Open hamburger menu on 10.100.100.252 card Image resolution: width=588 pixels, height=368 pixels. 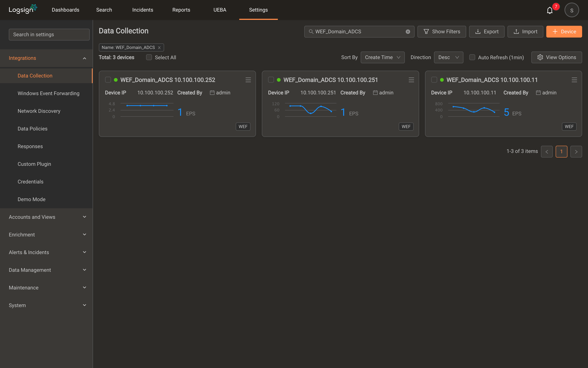pos(248,80)
